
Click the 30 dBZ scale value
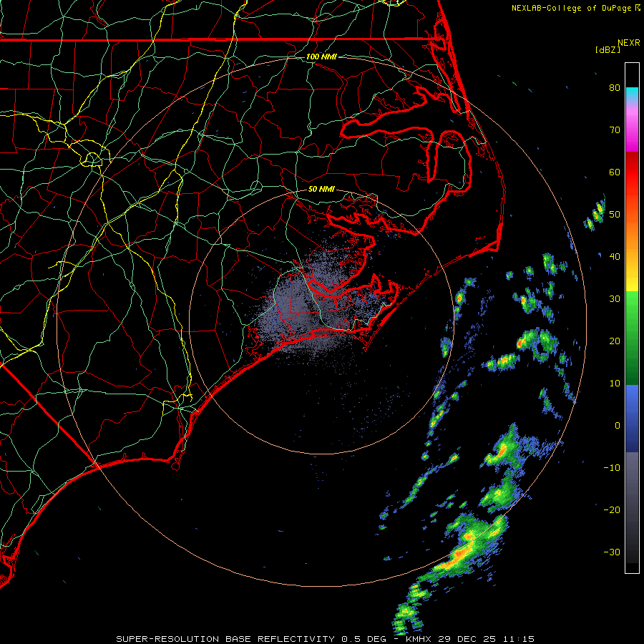pos(615,299)
